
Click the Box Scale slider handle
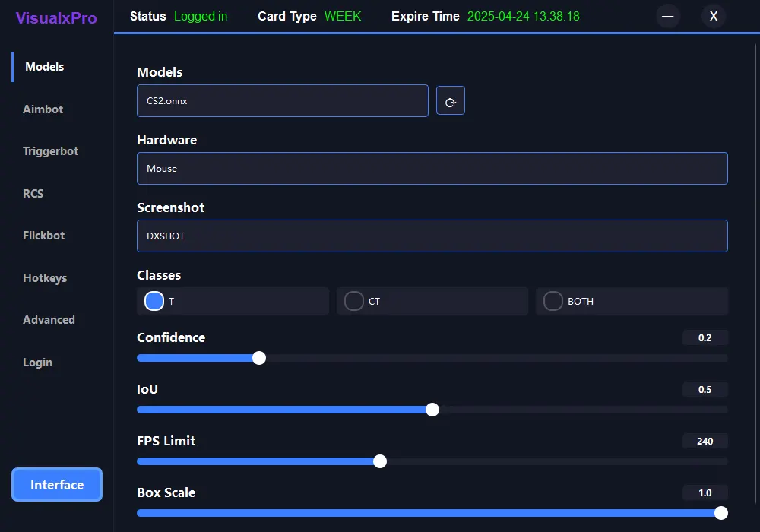[x=721, y=513]
